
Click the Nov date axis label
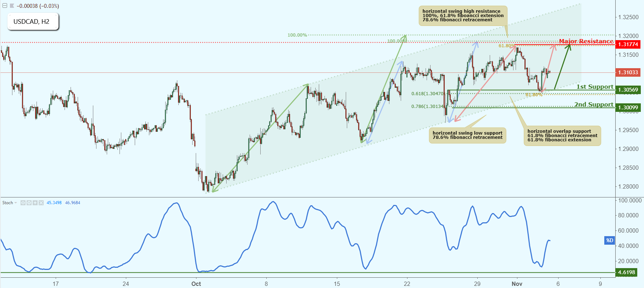click(517, 284)
